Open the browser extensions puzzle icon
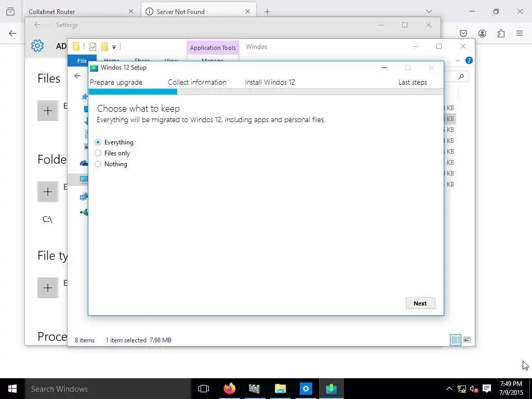Screen dimensions: 532x399 (501, 33)
